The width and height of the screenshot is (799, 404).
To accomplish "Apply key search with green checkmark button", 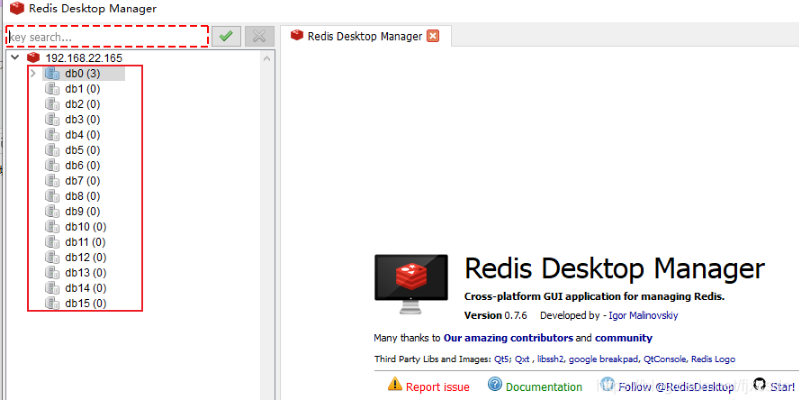I will click(226, 37).
